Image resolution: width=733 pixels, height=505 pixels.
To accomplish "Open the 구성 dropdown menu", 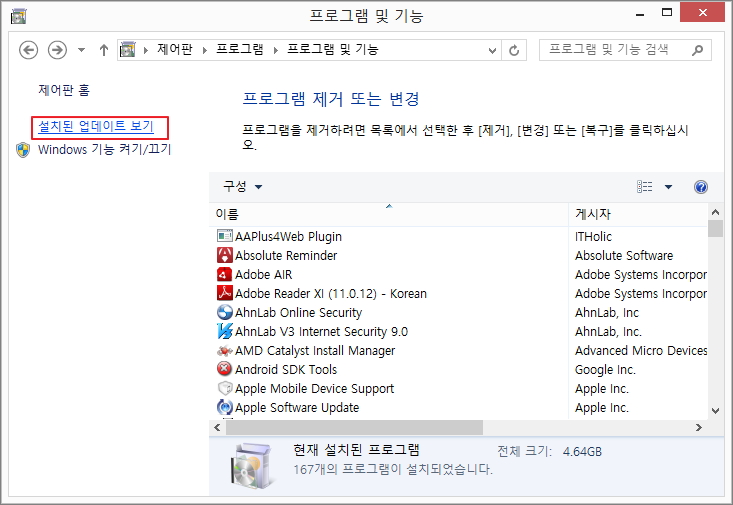I will (x=242, y=187).
